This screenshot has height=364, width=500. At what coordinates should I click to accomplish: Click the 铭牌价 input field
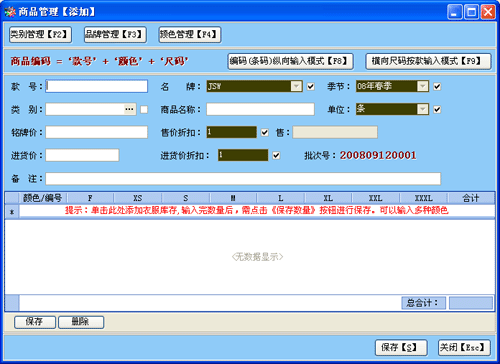click(97, 132)
